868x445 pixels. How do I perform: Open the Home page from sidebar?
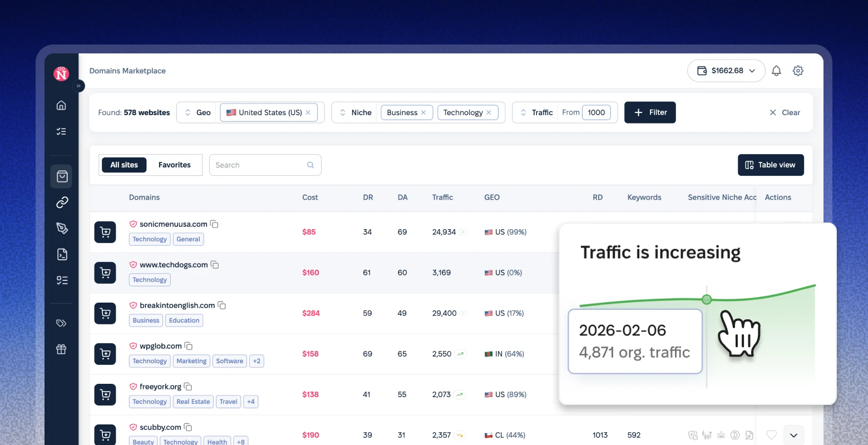pos(62,105)
